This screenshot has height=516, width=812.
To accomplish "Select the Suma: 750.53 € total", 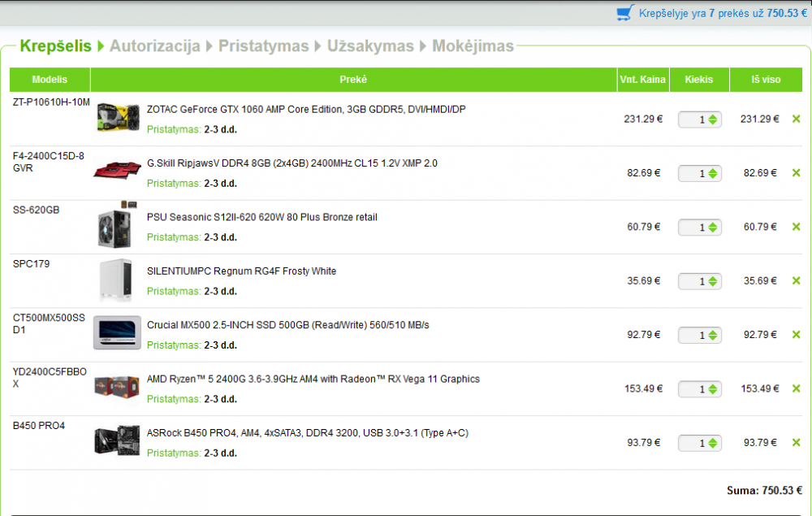I will click(764, 490).
